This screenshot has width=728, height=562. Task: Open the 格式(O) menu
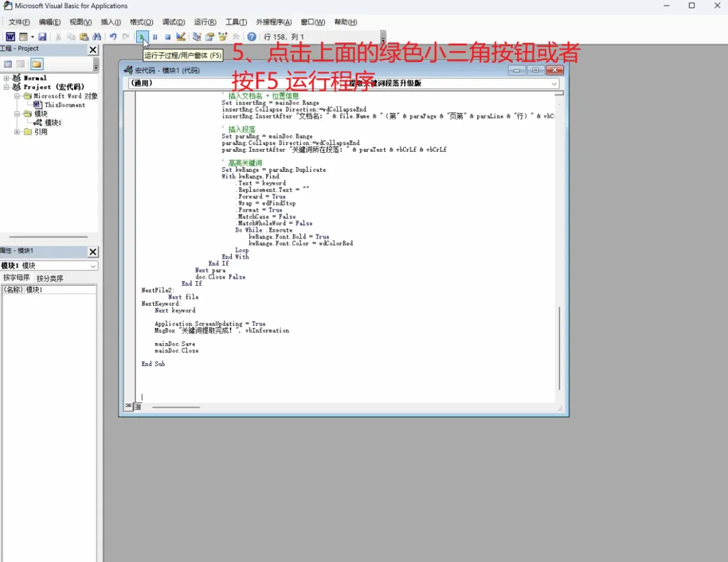click(142, 22)
